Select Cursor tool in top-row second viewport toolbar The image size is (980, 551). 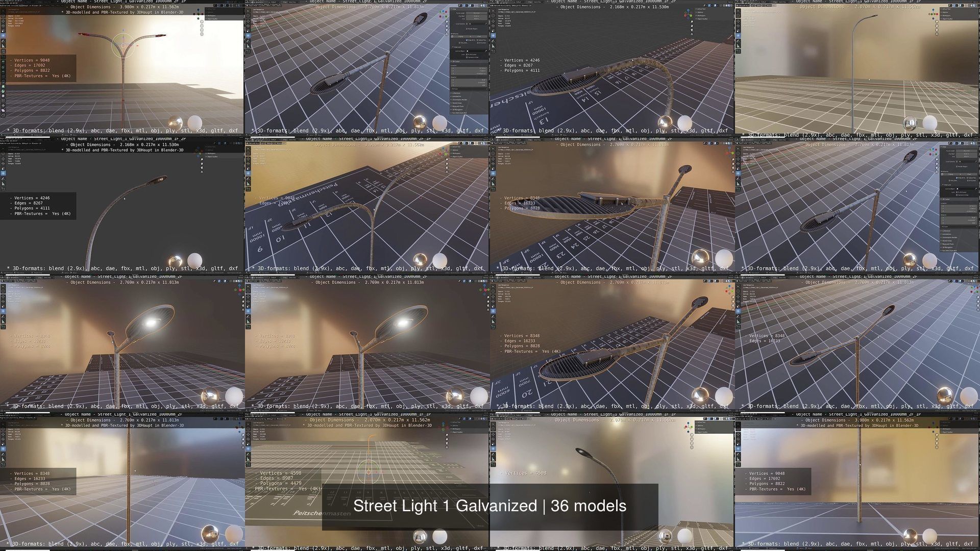[248, 15]
